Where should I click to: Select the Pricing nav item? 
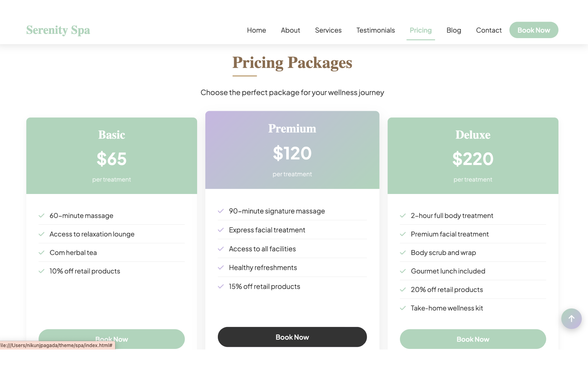point(420,30)
